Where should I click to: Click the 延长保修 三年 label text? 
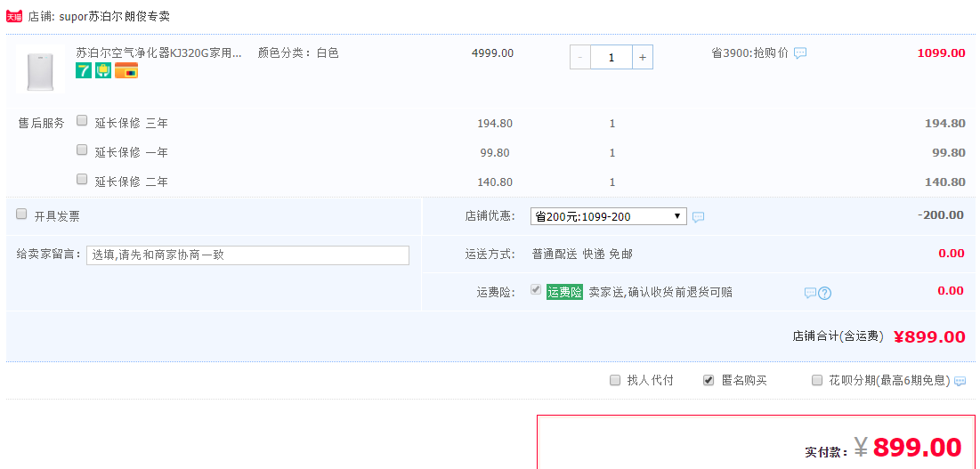pos(131,123)
